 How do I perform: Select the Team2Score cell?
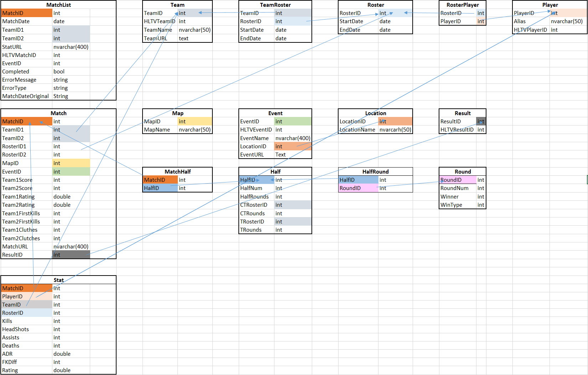27,188
